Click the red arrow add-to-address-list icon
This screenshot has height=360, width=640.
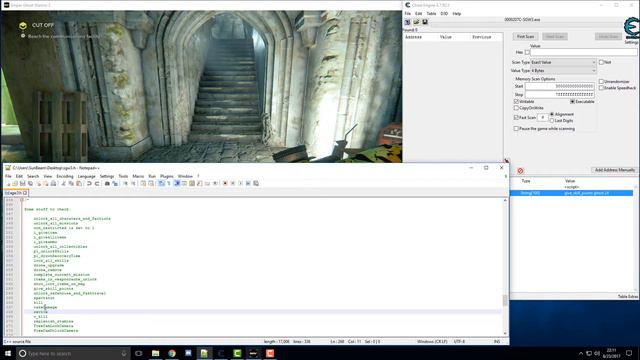(x=507, y=161)
